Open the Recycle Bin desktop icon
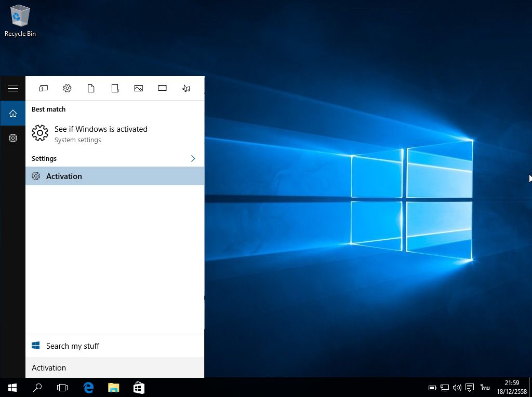This screenshot has width=532, height=397. (20, 21)
